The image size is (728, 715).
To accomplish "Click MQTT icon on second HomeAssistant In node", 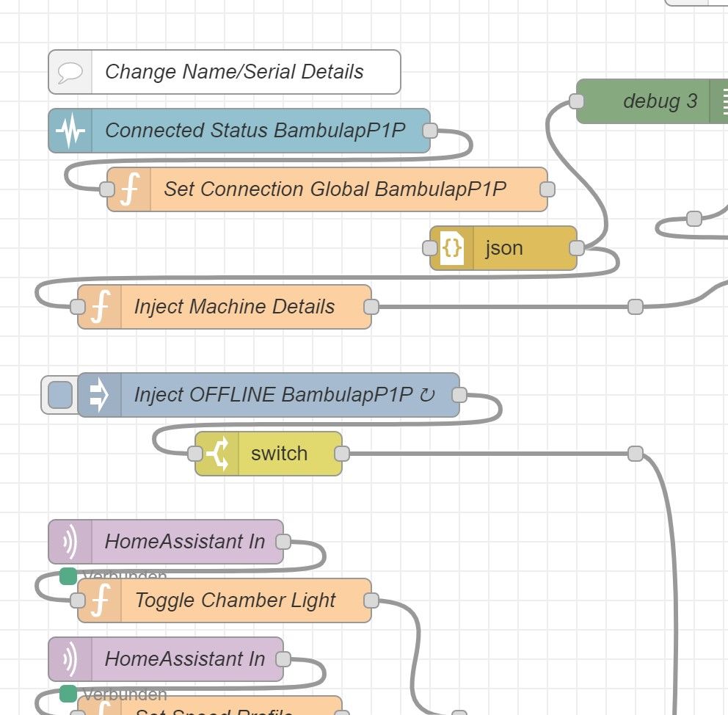I will (70, 659).
